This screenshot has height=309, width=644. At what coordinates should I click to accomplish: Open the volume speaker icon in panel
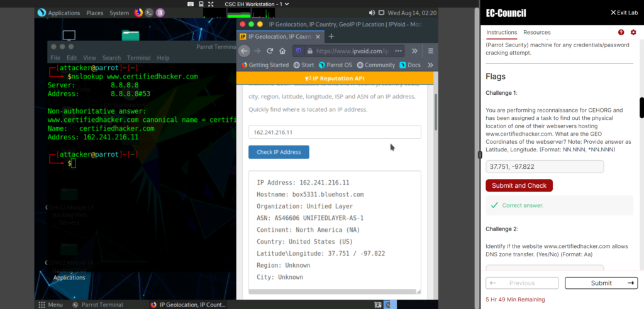pyautogui.click(x=372, y=13)
